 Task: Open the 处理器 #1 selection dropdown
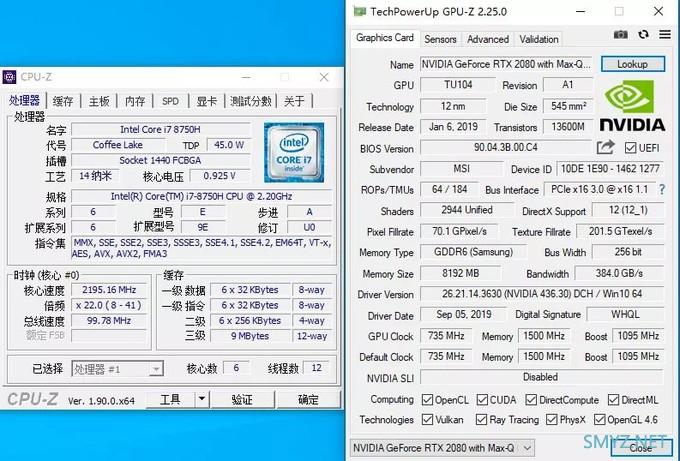click(x=117, y=369)
